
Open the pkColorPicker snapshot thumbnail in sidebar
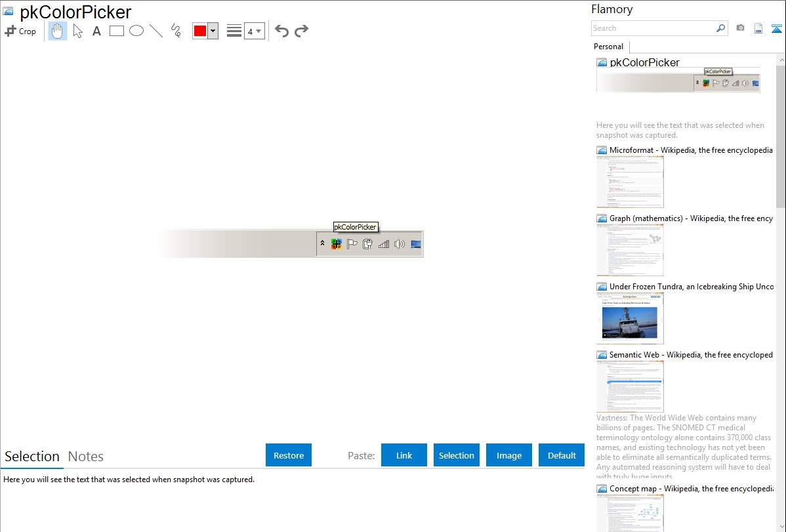pos(678,80)
